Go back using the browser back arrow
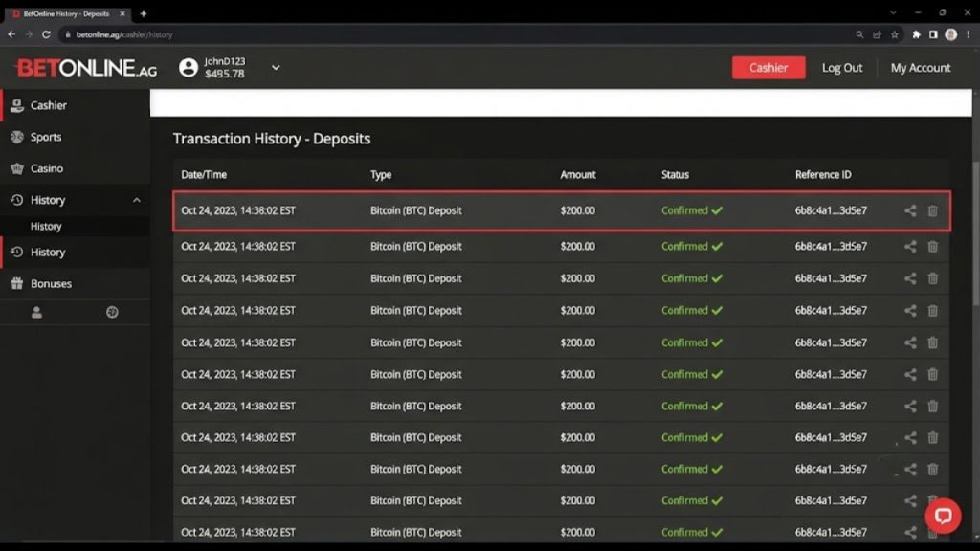This screenshot has height=551, width=980. 11,35
